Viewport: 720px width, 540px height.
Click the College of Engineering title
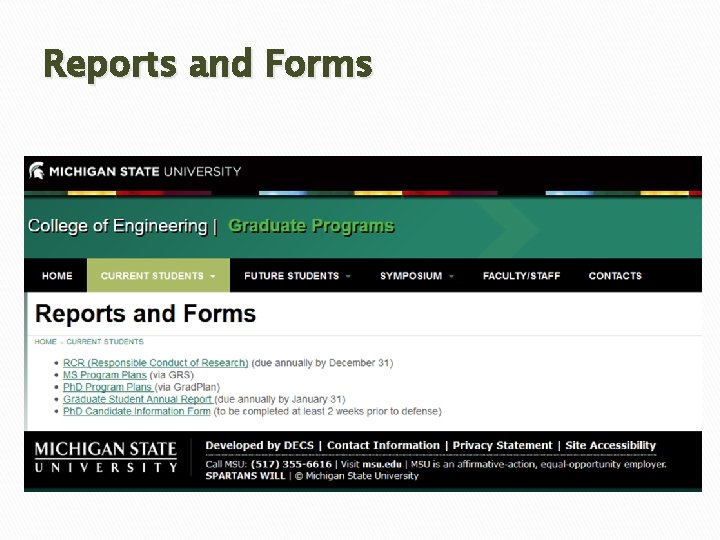click(x=118, y=226)
